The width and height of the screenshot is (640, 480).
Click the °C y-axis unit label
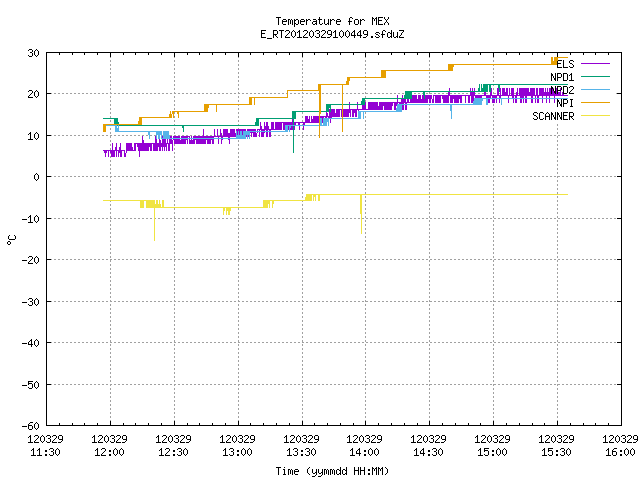pyautogui.click(x=11, y=240)
